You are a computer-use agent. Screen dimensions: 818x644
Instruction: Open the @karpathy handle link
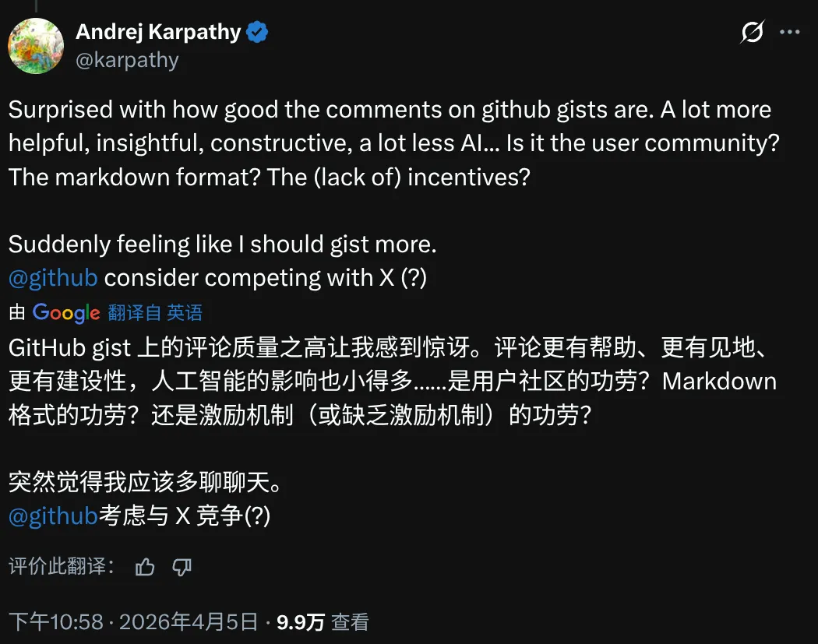(x=127, y=60)
